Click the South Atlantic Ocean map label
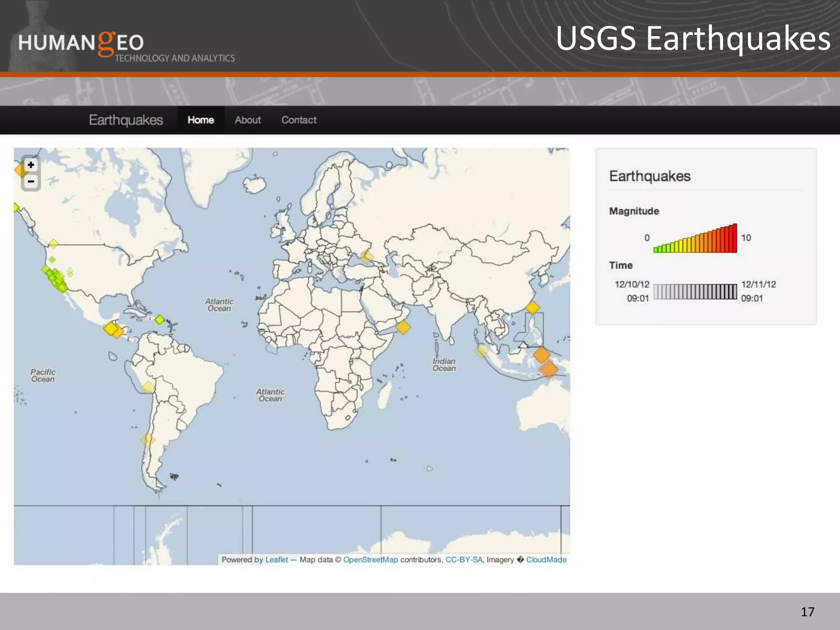The width and height of the screenshot is (840, 630). (x=270, y=395)
